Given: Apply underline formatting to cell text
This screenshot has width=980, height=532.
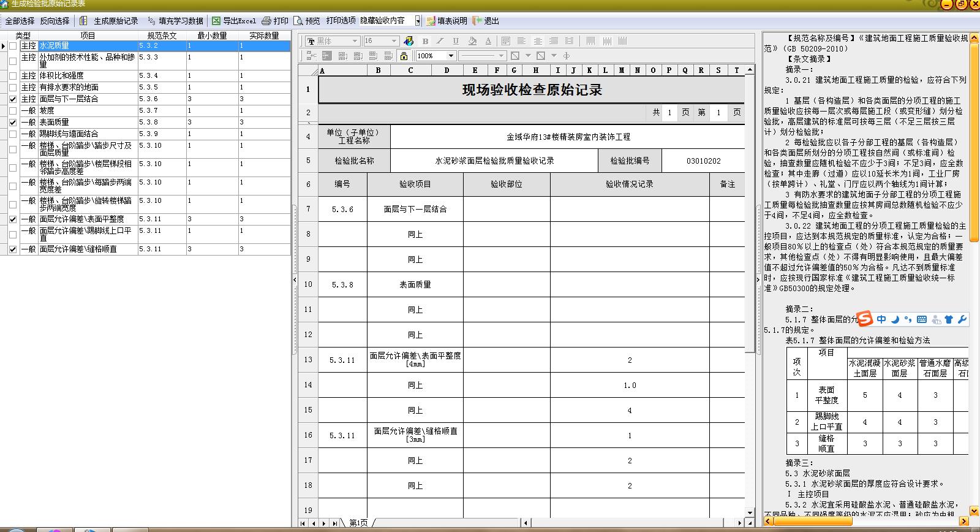Looking at the screenshot, I should tap(456, 41).
